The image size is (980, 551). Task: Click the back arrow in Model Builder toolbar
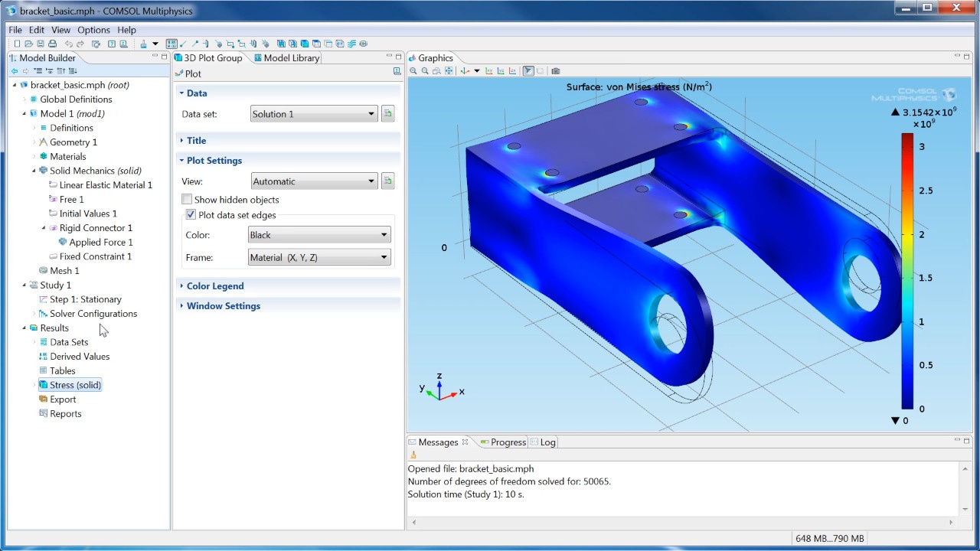coord(14,70)
